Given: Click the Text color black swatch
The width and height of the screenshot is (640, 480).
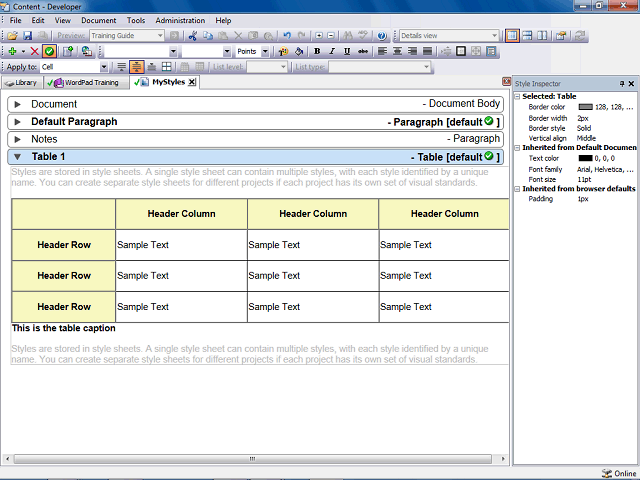Looking at the screenshot, I should point(585,158).
